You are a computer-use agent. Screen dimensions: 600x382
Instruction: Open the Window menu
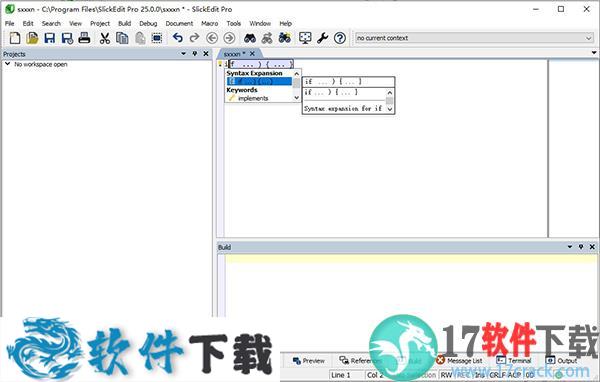[260, 23]
